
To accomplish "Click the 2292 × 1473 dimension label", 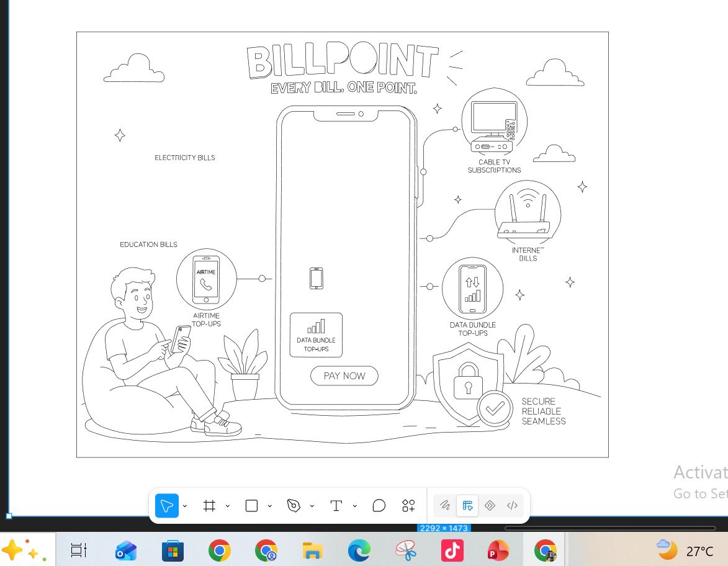I will pos(444,528).
